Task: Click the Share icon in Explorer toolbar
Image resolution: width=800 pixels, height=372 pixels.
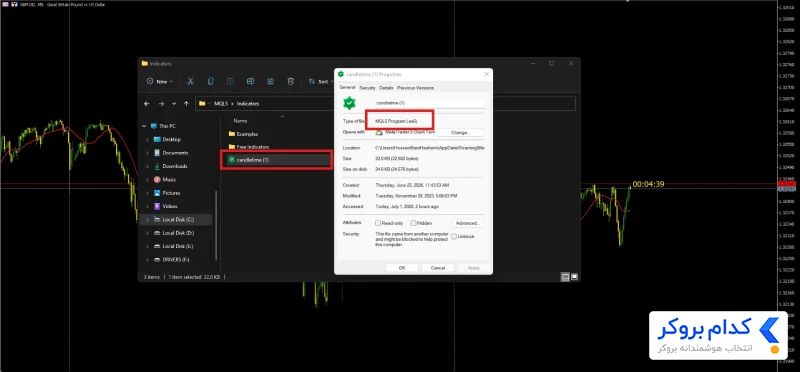Action: coord(270,81)
